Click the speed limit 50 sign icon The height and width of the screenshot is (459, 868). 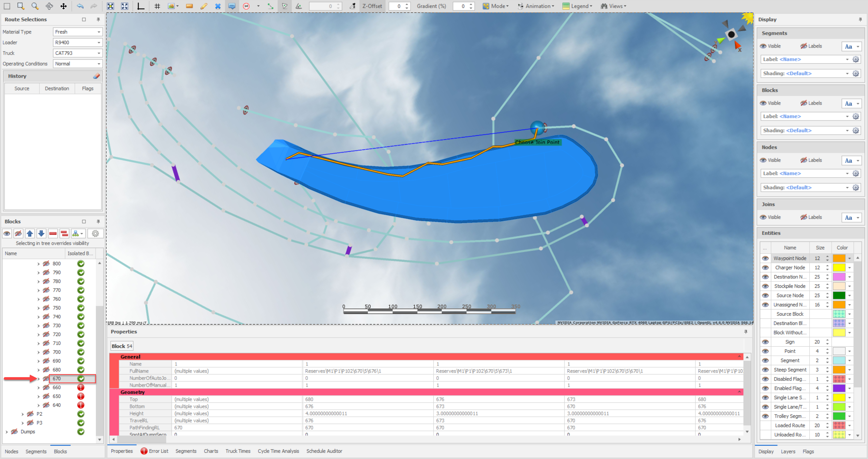click(246, 6)
